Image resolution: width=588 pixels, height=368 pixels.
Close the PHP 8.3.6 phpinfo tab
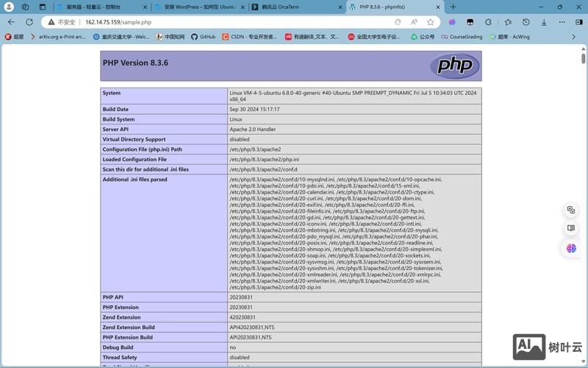click(x=438, y=7)
